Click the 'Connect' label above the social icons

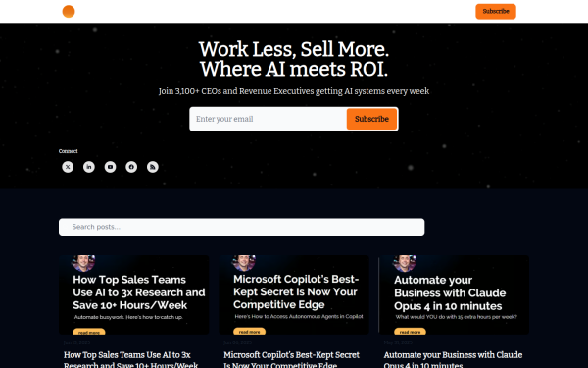pyautogui.click(x=69, y=151)
